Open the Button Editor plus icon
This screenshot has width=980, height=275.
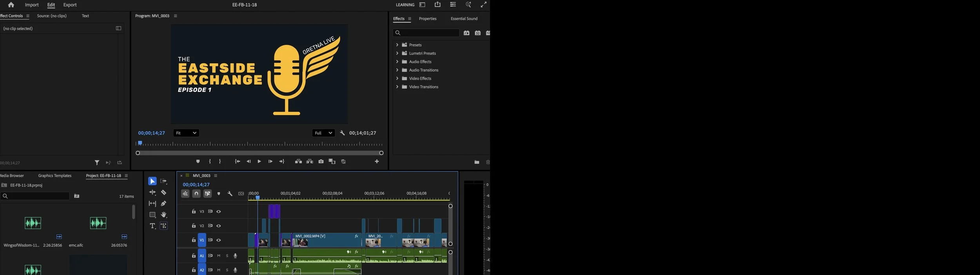click(377, 162)
